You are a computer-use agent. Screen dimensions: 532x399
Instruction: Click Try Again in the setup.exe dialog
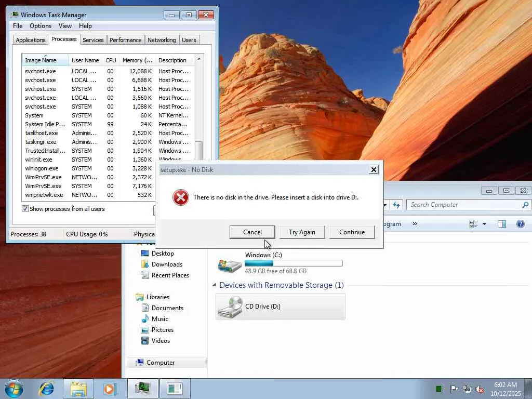(302, 232)
